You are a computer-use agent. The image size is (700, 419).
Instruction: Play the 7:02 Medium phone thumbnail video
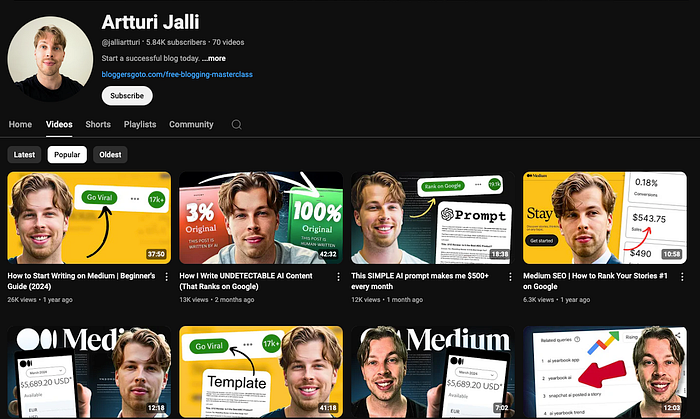[433, 372]
